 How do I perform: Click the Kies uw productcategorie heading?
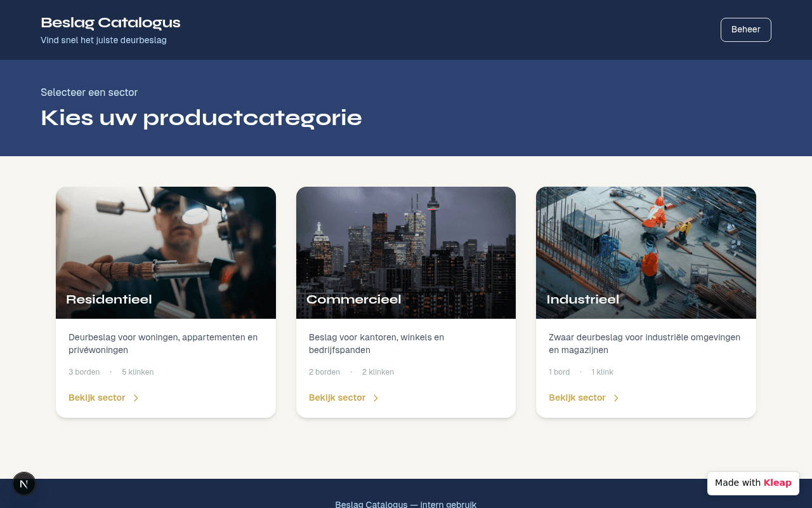(201, 118)
